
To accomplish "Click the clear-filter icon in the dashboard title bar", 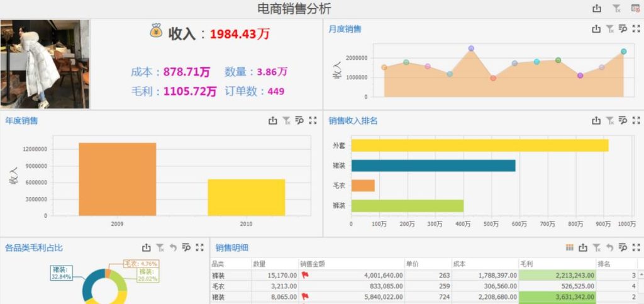I will 616,8.
